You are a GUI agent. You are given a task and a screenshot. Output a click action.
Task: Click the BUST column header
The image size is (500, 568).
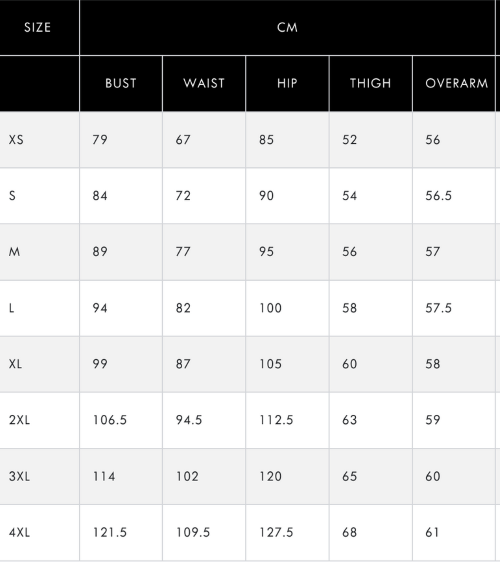click(x=121, y=83)
